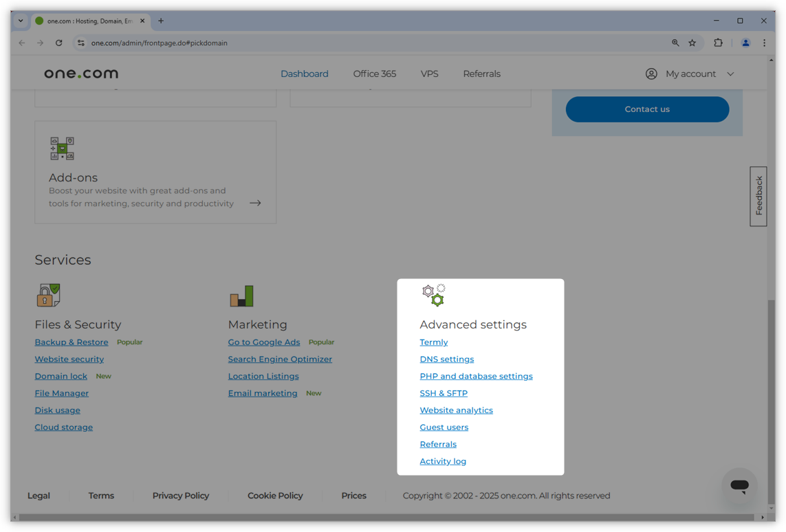Switch to the Office 365 section

tap(374, 74)
